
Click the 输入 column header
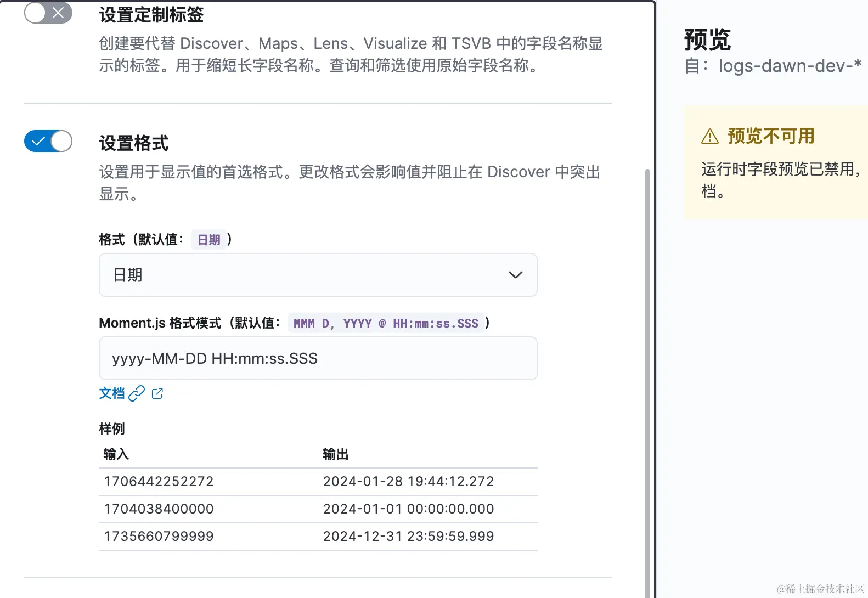pos(116,454)
